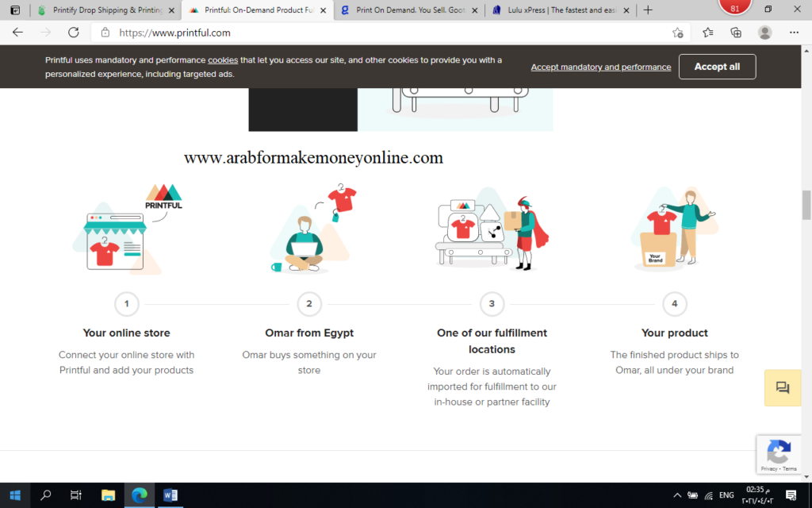Open the taskbar clock and date

(757, 495)
